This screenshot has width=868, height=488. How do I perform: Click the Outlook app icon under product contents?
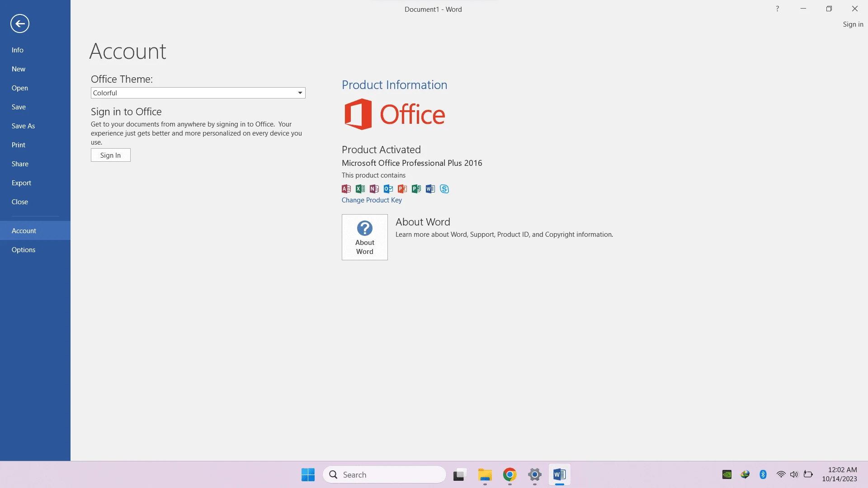tap(388, 189)
